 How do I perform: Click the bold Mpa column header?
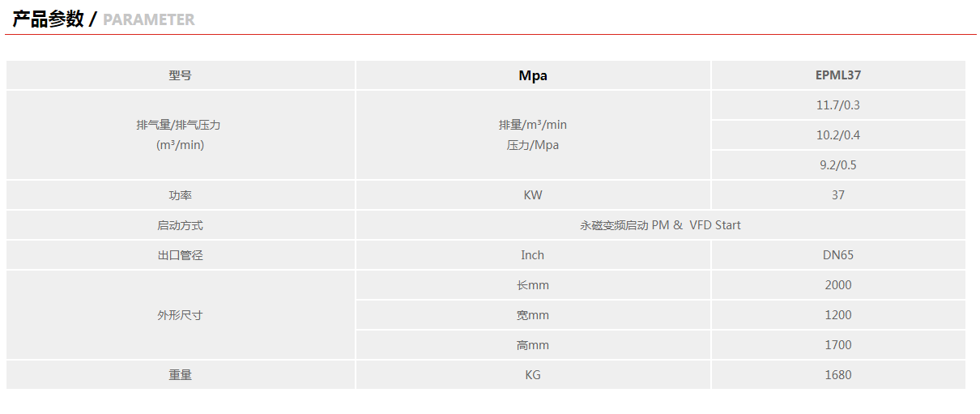533,75
